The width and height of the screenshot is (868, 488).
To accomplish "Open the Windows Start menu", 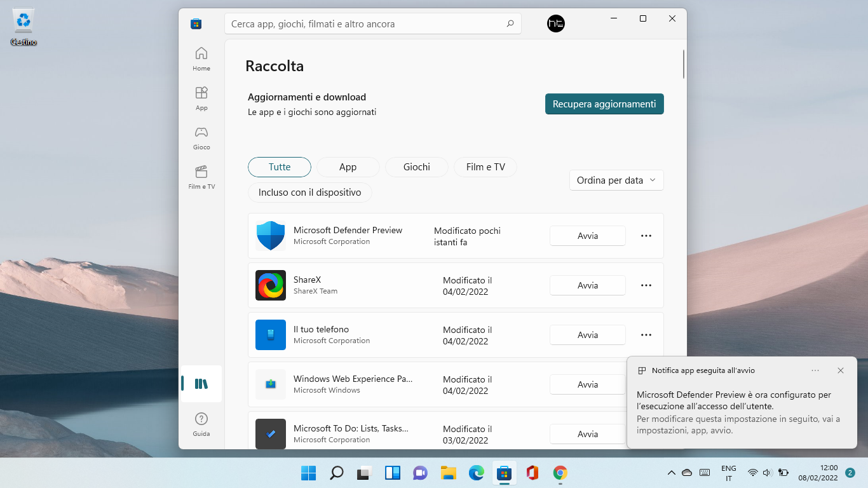I will (x=308, y=473).
